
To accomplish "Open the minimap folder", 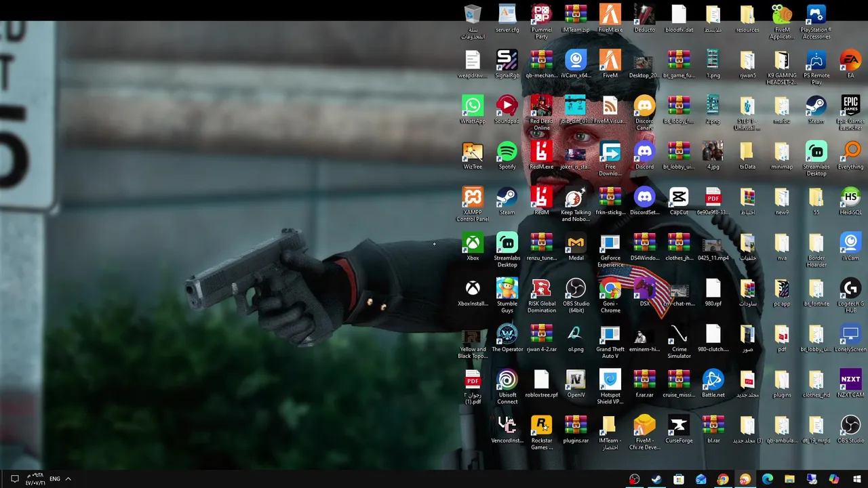I will (x=782, y=155).
